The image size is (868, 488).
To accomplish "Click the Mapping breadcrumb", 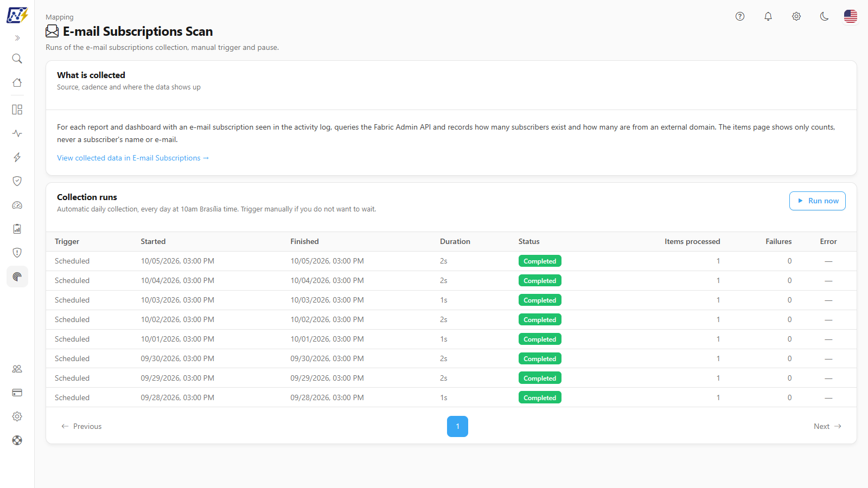I will click(60, 17).
